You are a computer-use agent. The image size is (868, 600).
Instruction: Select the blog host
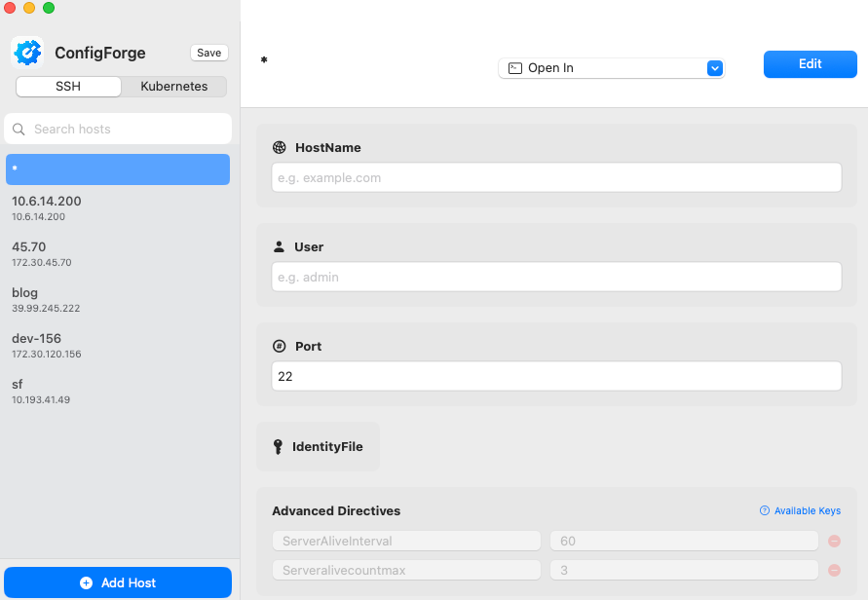(x=118, y=299)
